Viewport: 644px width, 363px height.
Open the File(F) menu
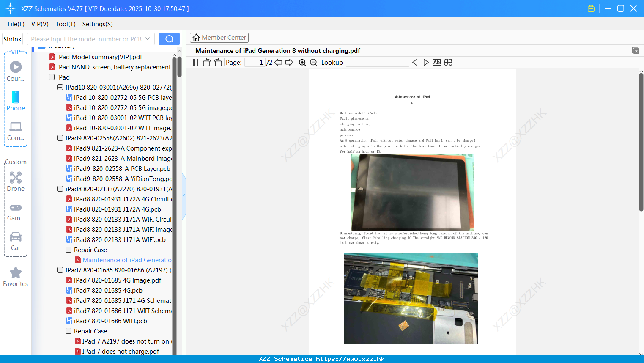coord(16,24)
